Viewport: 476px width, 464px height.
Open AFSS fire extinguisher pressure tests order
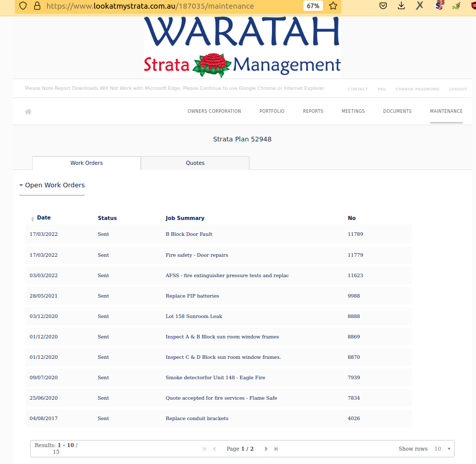[x=227, y=276]
